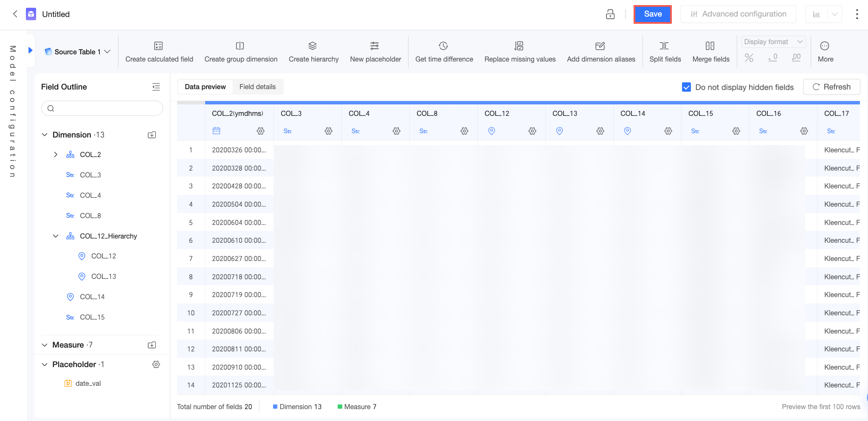This screenshot has width=868, height=421.
Task: Select the Split fields tool
Action: click(665, 52)
